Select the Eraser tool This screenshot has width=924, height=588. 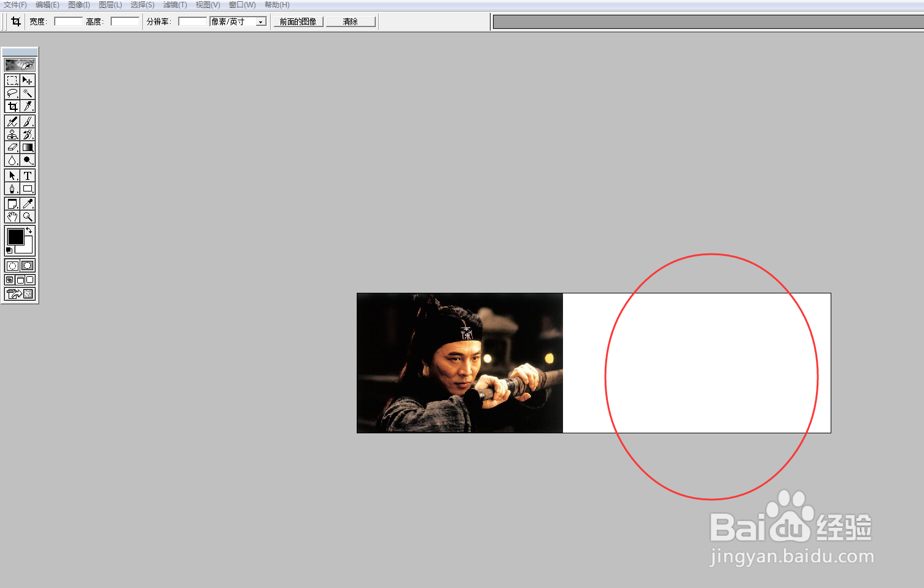tap(12, 147)
